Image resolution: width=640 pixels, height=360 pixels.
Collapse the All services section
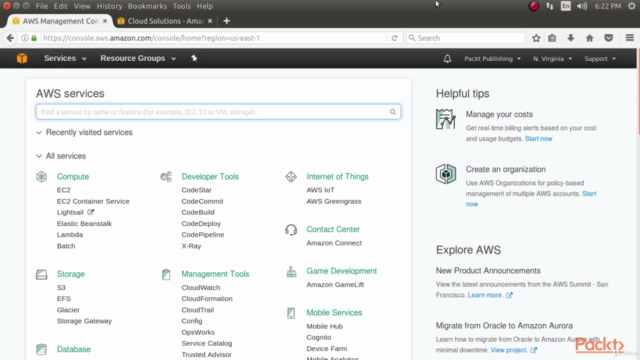click(61, 156)
